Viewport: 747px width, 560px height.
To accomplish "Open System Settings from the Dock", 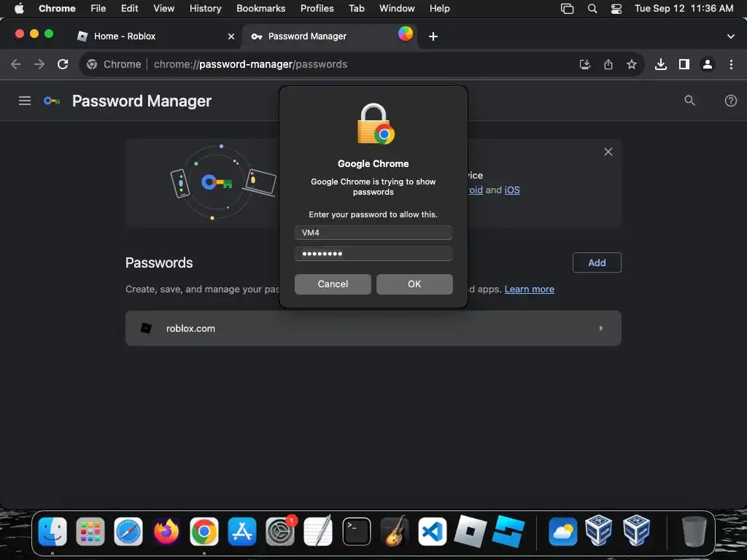I will point(280,531).
